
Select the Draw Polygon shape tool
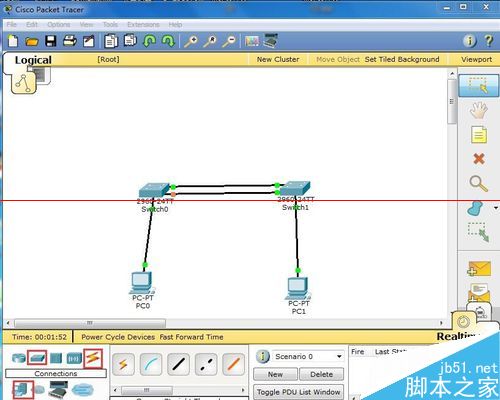(475, 208)
